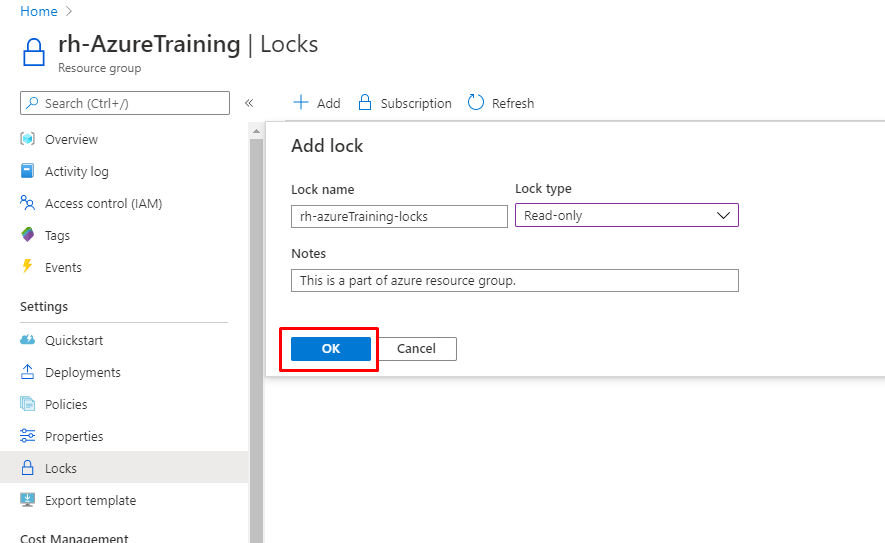Confirm the lock with OK button

331,349
